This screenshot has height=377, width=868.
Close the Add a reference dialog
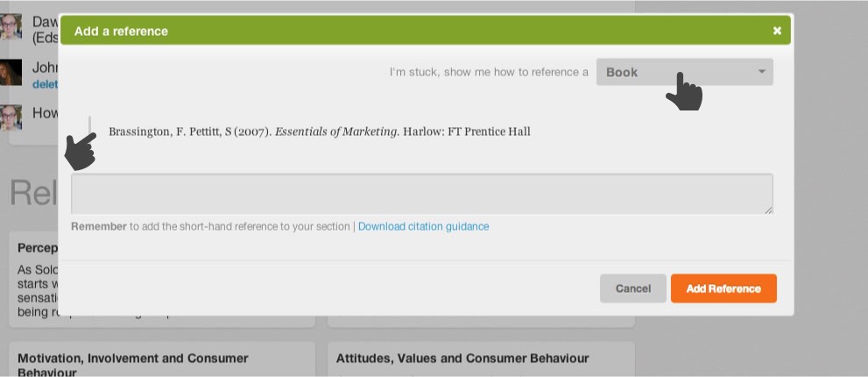click(777, 31)
